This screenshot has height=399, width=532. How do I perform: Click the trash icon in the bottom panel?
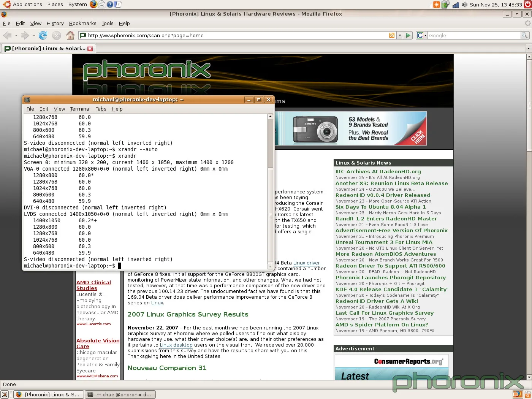pos(527,394)
